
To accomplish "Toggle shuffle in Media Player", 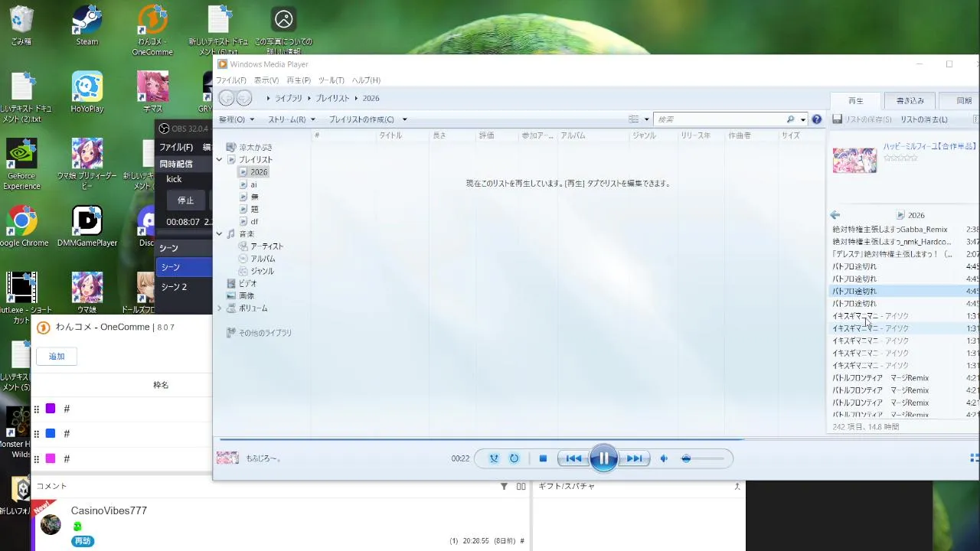I will tap(494, 458).
